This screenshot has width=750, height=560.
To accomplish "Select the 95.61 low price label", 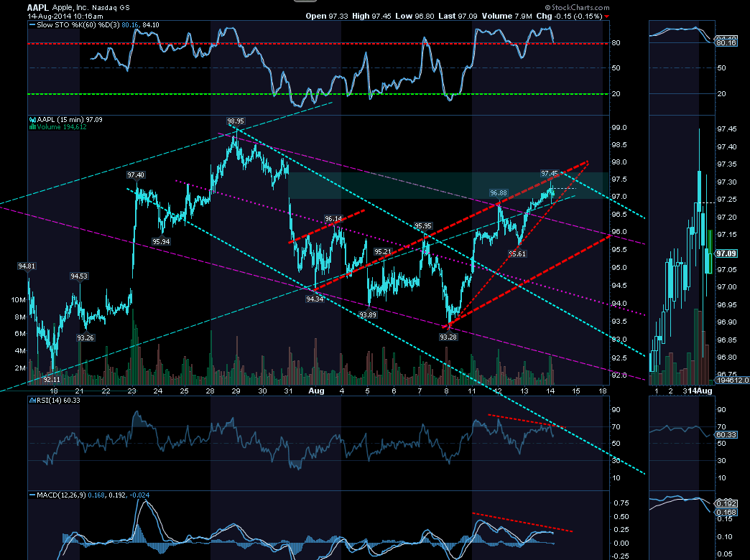I will click(517, 254).
